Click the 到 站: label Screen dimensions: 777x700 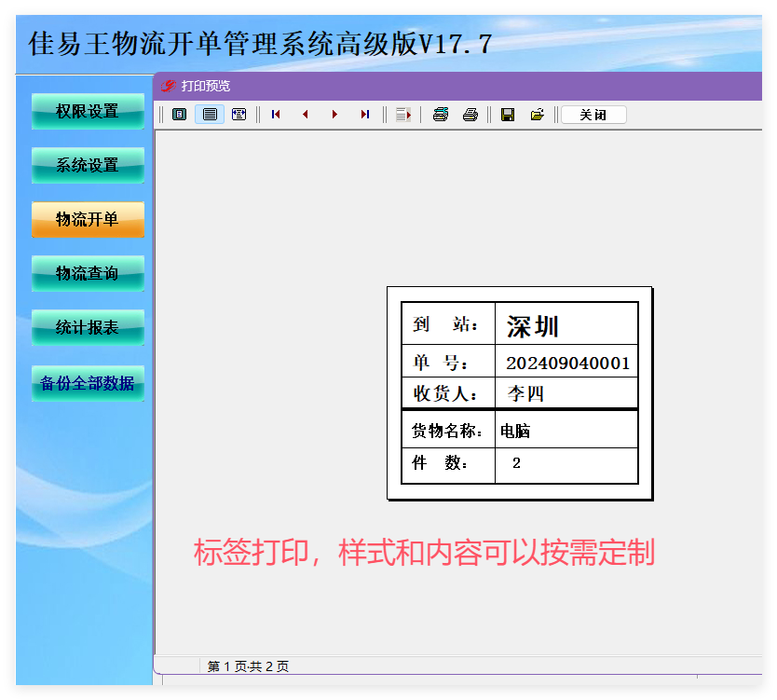[445, 324]
